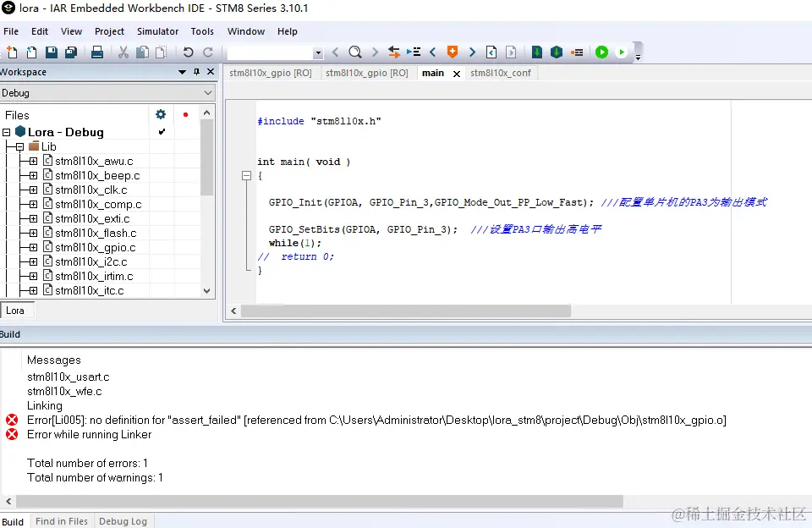Click the Replace orange arrows icon
The image size is (812, 528).
coord(394,52)
